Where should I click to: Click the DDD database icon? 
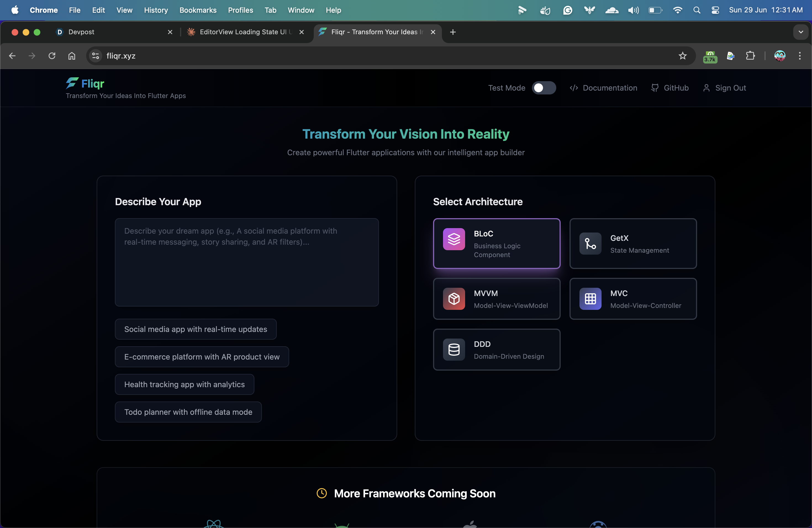point(454,350)
